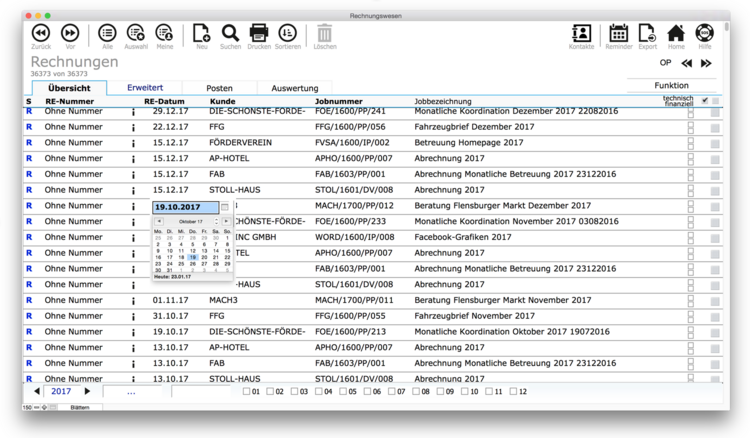Go to the Home screen icon

pyautogui.click(x=676, y=33)
